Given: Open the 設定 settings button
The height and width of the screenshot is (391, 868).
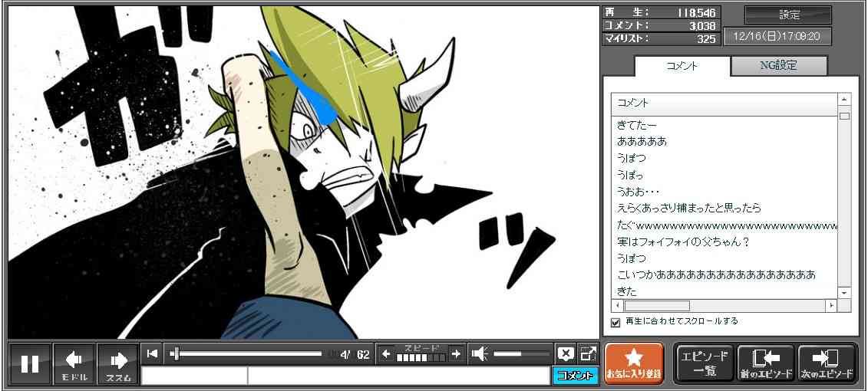Looking at the screenshot, I should (x=788, y=15).
